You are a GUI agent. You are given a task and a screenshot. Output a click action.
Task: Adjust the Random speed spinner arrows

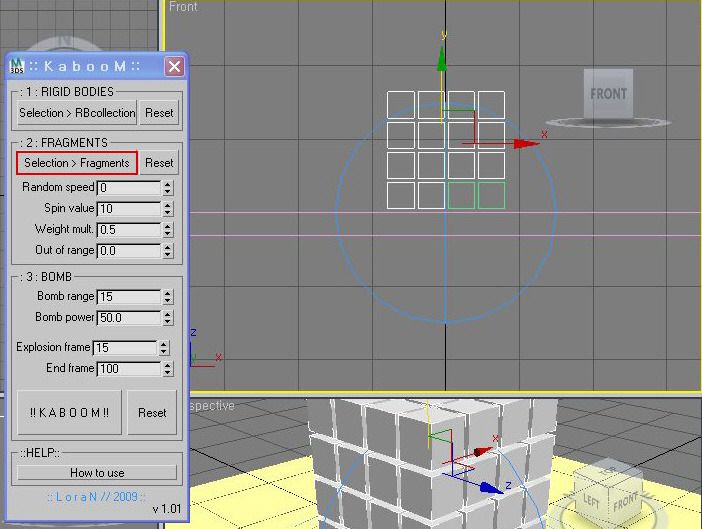[x=167, y=188]
